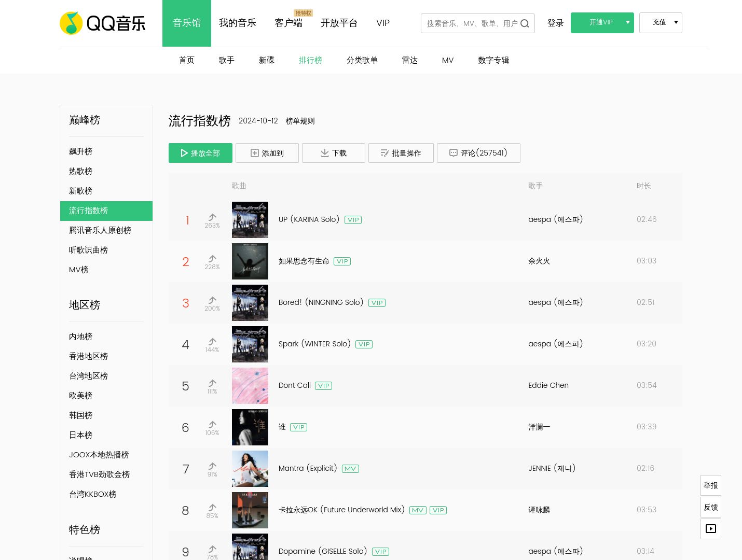Click the 播放全部 play button
Image resolution: width=742 pixels, height=560 pixels.
pyautogui.click(x=200, y=153)
